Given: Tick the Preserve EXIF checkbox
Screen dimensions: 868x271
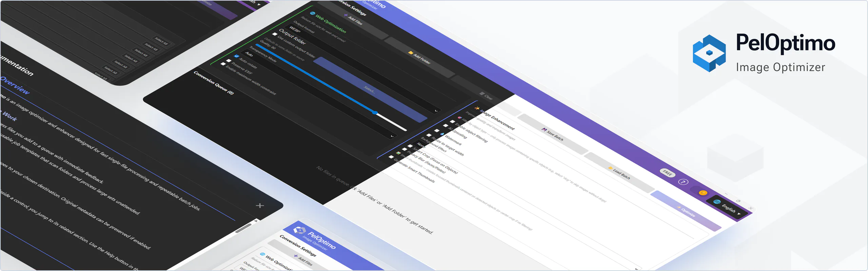Looking at the screenshot, I should click(229, 61).
